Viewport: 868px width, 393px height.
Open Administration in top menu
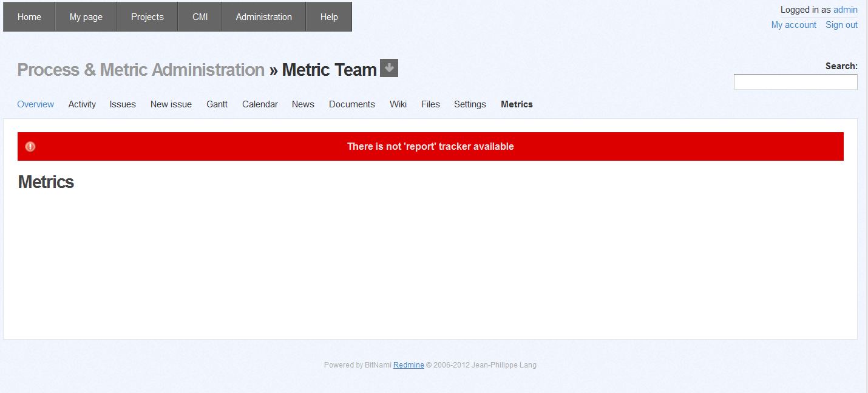[x=263, y=17]
